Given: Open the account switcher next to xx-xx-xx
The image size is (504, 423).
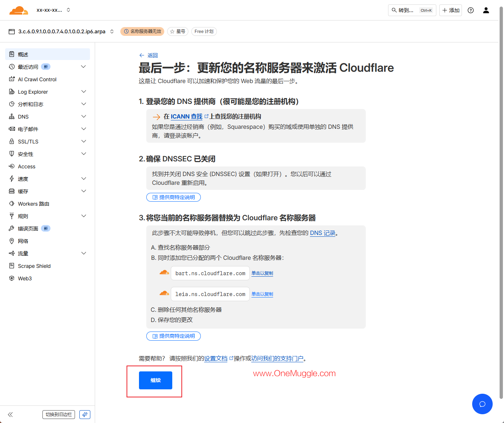Looking at the screenshot, I should [68, 10].
